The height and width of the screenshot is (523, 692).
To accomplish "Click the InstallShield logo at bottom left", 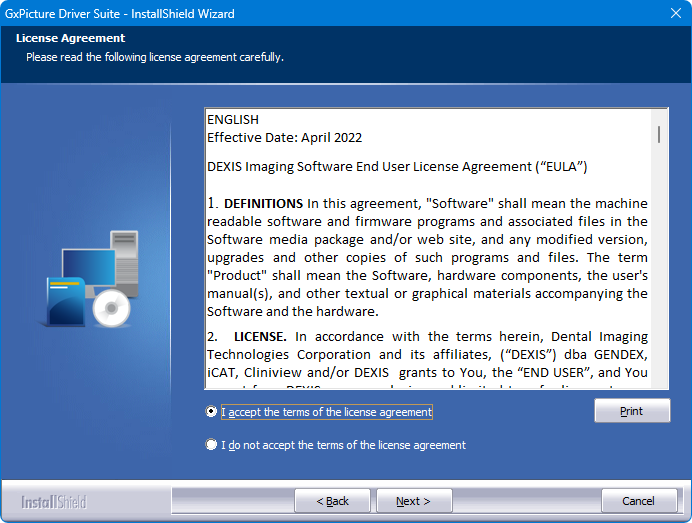I will click(x=54, y=501).
